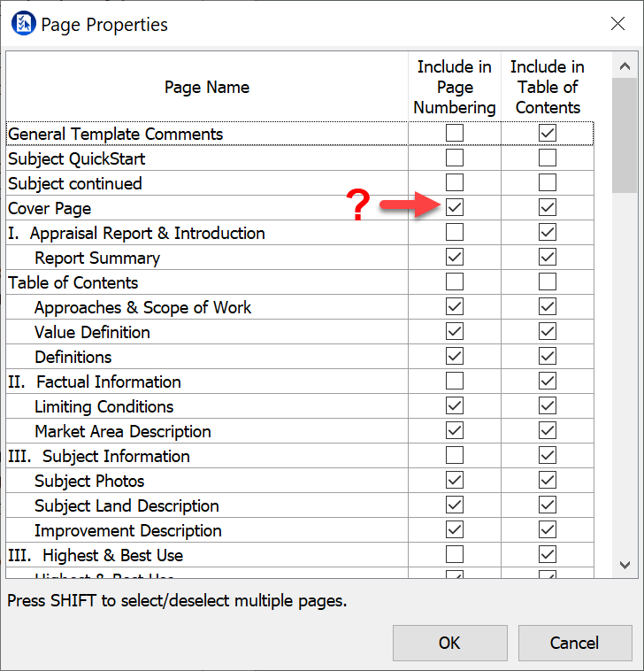Disable page numbering for Value Definition
The width and height of the screenshot is (644, 671).
[455, 332]
